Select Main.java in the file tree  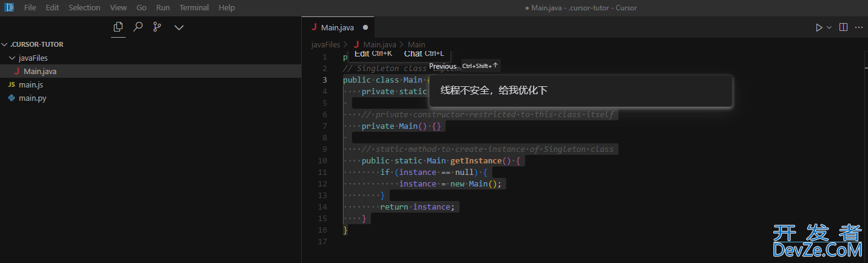pos(151,71)
